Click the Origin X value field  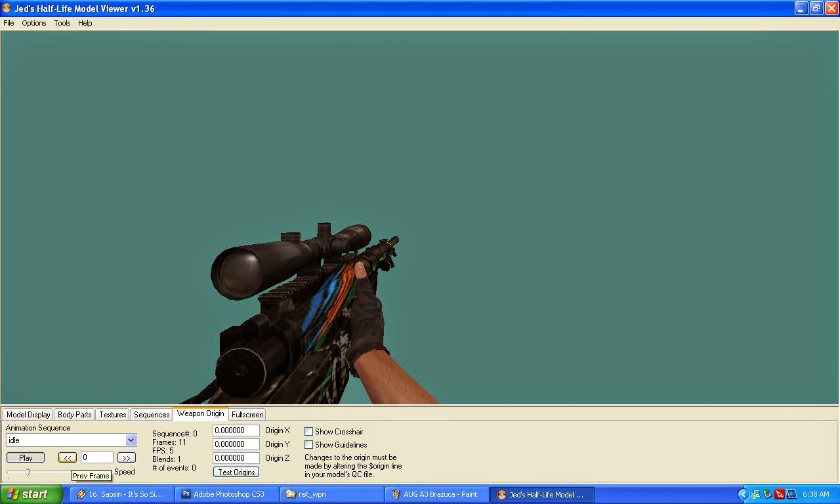coord(236,430)
